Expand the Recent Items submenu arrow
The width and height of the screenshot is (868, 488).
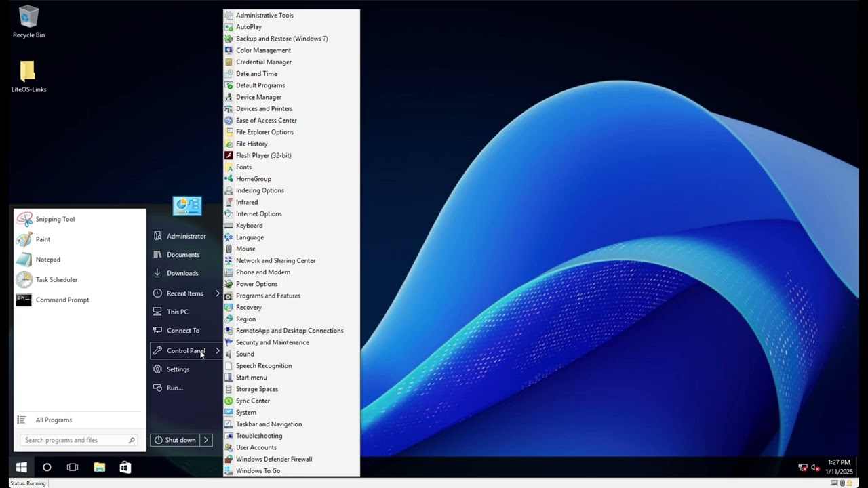[x=217, y=293]
